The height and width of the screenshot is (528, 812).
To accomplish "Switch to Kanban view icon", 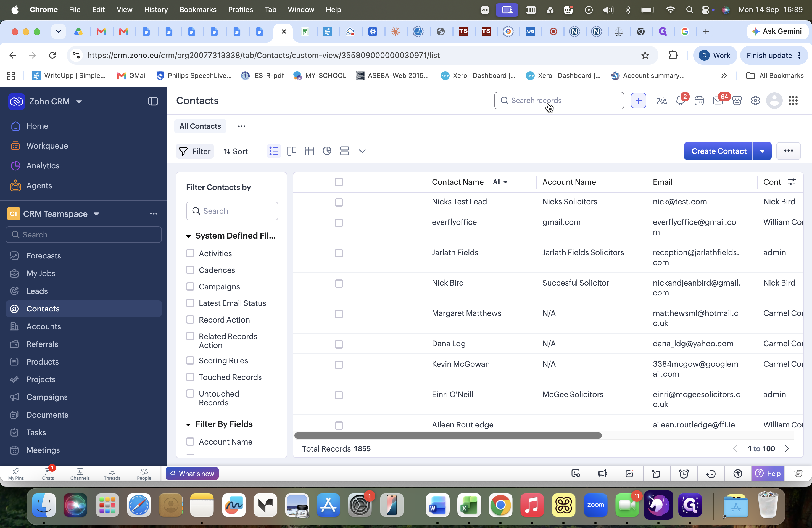I will [291, 151].
